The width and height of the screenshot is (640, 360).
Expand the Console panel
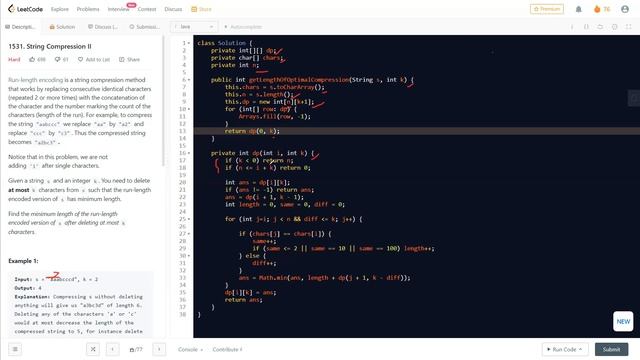(x=190, y=349)
